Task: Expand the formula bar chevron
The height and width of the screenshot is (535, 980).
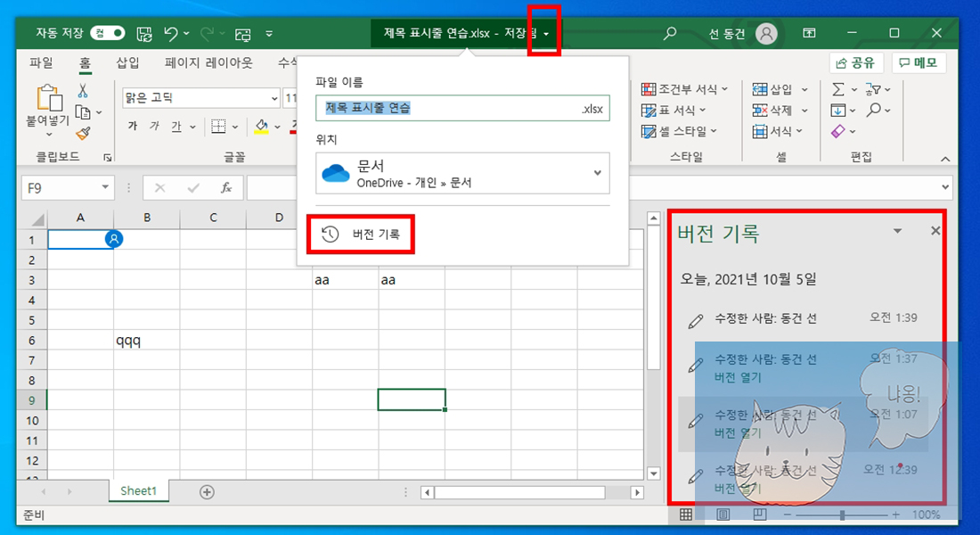Action: 944,187
